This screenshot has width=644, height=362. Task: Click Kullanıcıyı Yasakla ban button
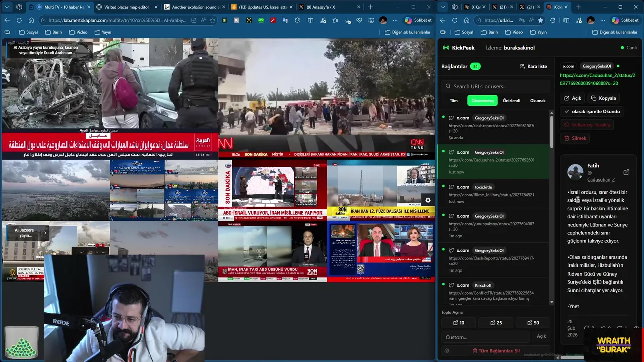point(587,125)
